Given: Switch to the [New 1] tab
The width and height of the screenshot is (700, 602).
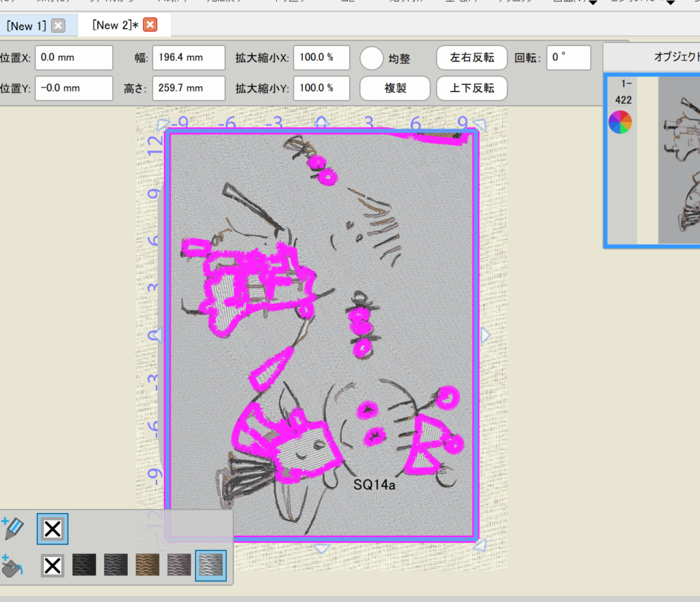Looking at the screenshot, I should [27, 26].
